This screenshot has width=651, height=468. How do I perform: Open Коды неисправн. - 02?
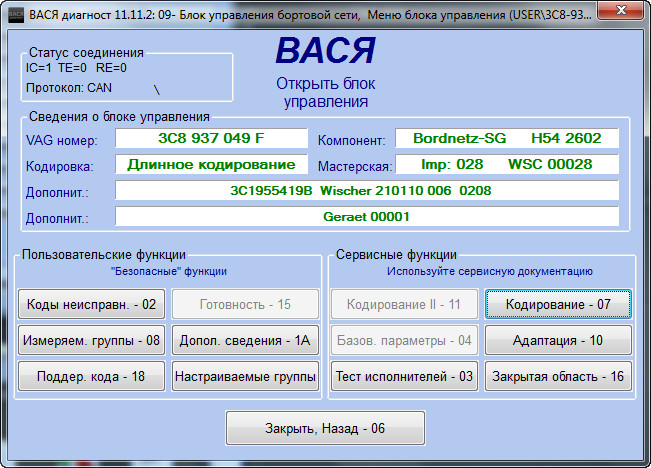[90, 304]
